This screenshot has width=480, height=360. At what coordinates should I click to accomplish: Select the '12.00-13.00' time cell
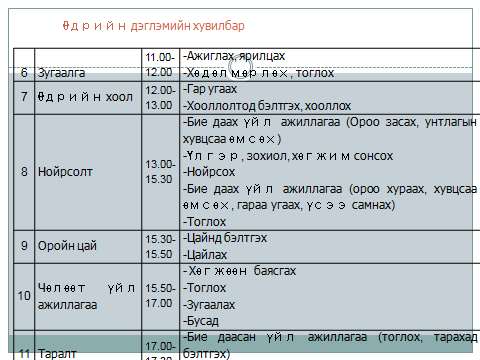(x=160, y=98)
